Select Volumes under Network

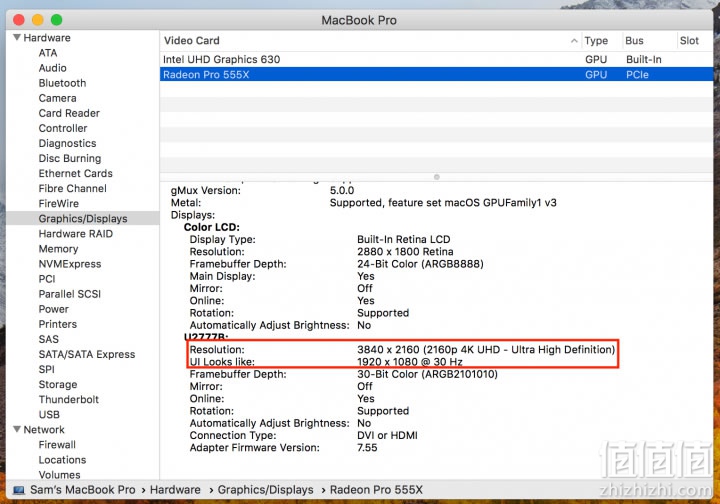[59, 475]
